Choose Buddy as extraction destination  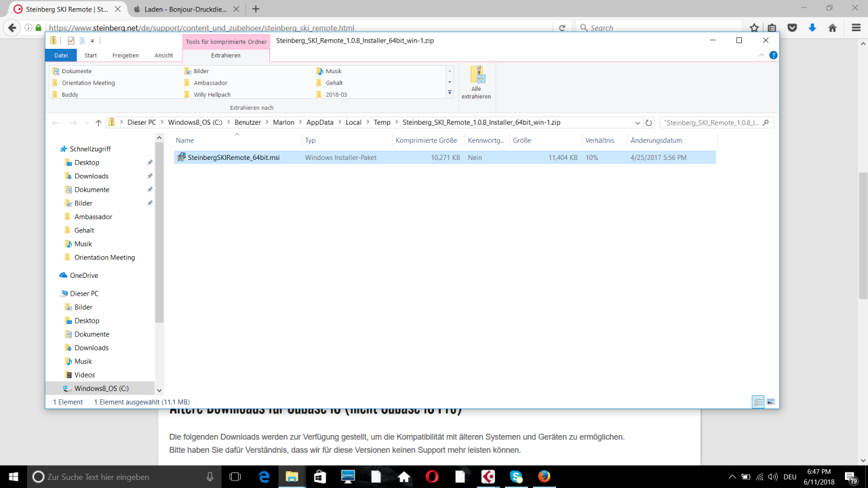(70, 95)
